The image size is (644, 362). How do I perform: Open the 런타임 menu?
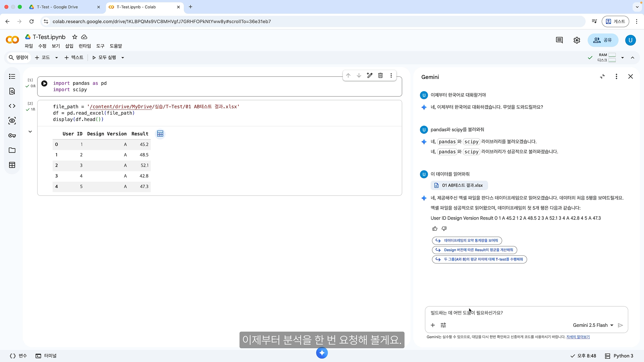click(x=85, y=46)
